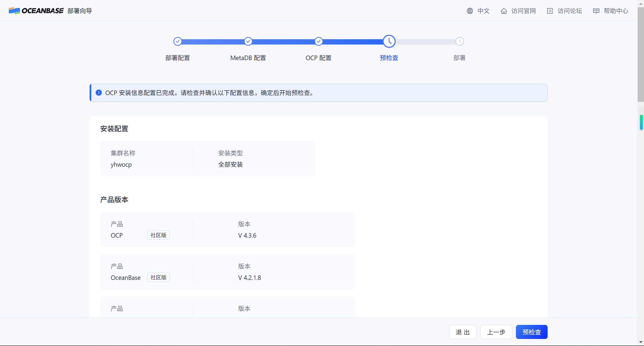Click the first checkmark step icon
644x346 pixels.
pyautogui.click(x=177, y=41)
